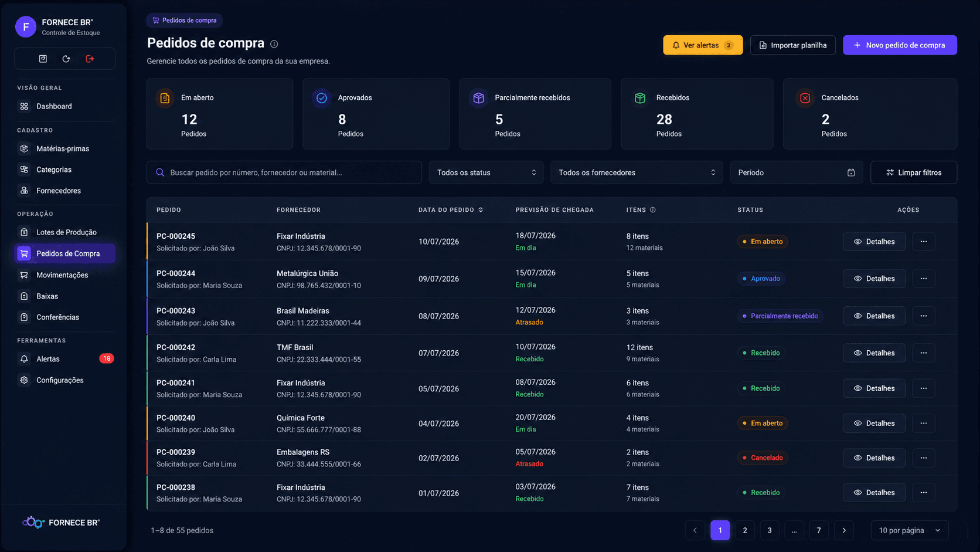Open Dashboard in the sidebar
The image size is (980, 552).
click(x=65, y=106)
